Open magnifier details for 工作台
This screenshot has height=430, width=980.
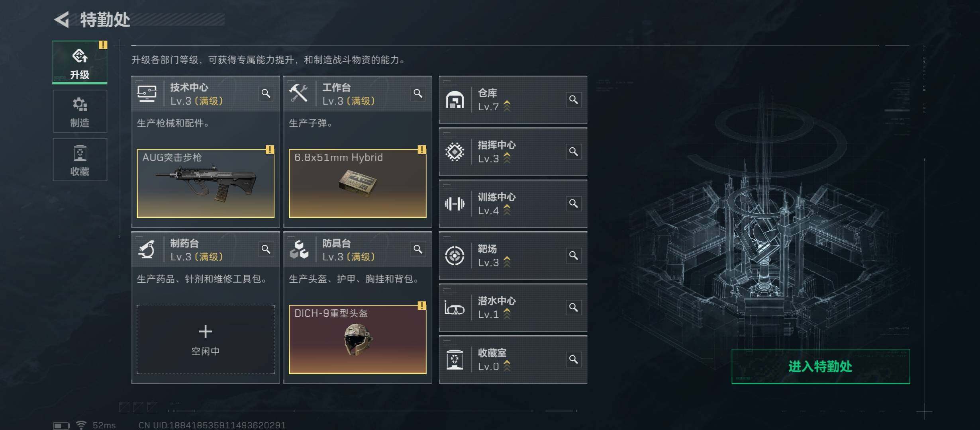(418, 94)
